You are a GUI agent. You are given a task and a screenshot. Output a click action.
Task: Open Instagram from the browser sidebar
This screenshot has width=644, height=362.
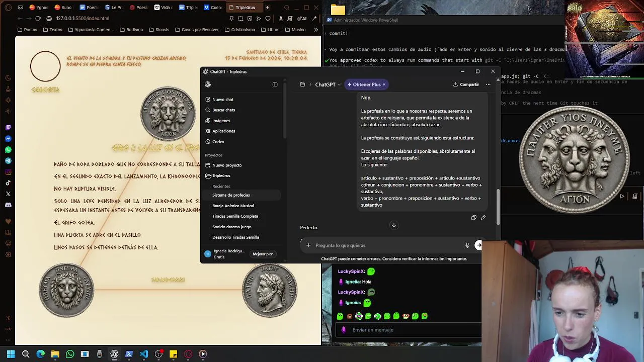(x=8, y=172)
